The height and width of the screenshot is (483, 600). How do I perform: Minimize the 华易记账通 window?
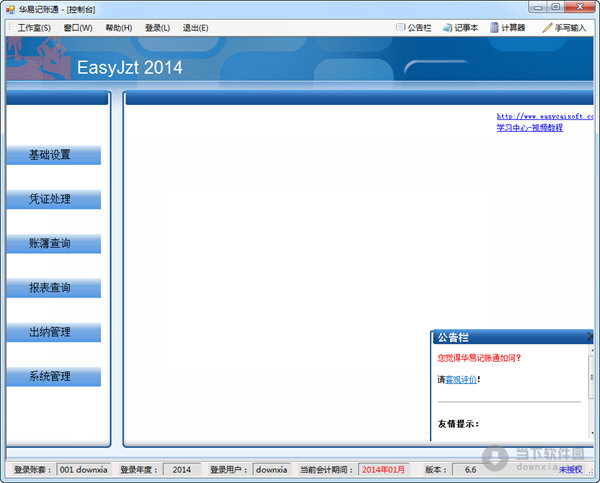(x=538, y=7)
